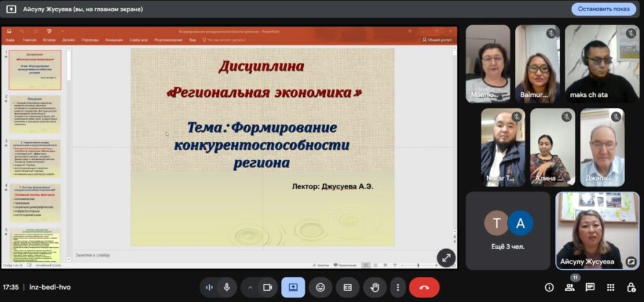This screenshot has width=644, height=302.
Task: Open the activities grid icon
Action: [x=610, y=288]
